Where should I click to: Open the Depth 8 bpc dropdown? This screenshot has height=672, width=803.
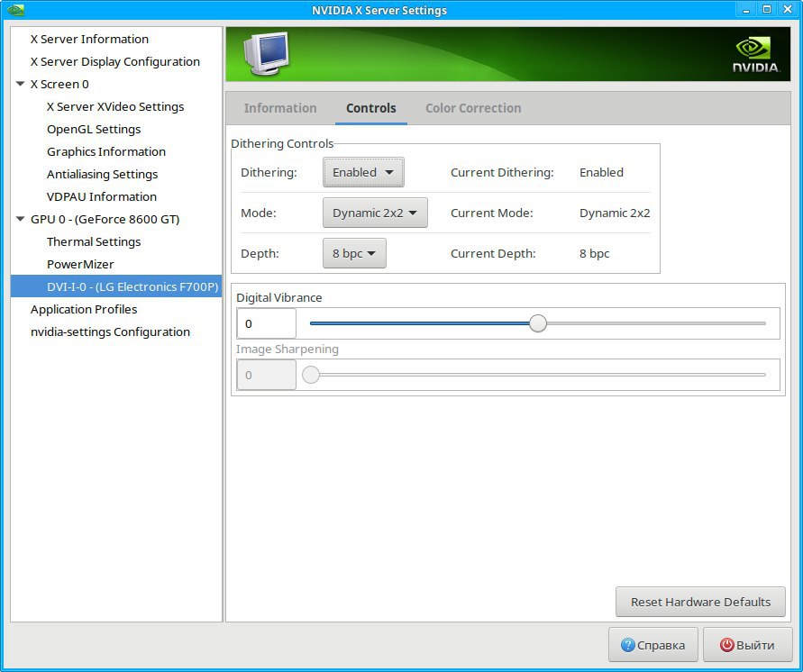(354, 253)
